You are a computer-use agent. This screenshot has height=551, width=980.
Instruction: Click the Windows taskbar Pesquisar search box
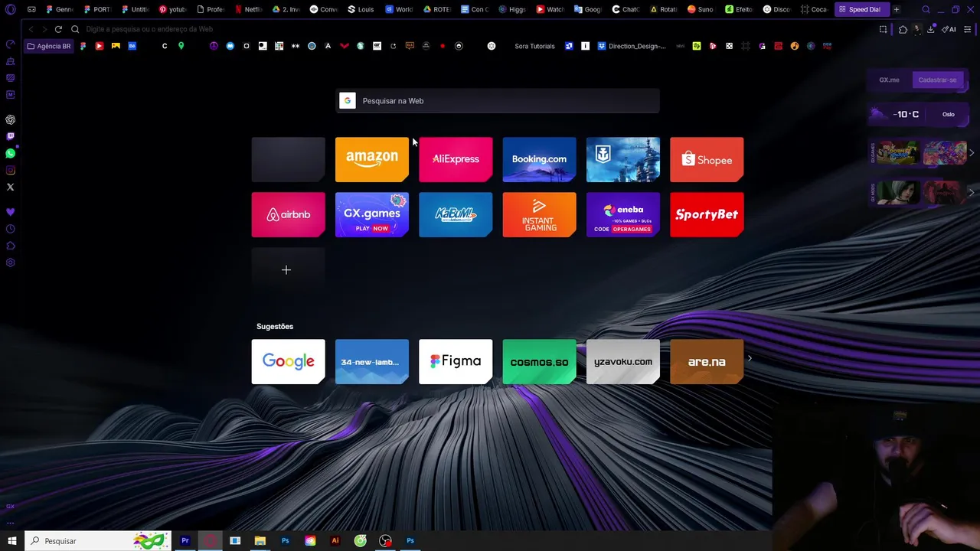[x=98, y=540]
